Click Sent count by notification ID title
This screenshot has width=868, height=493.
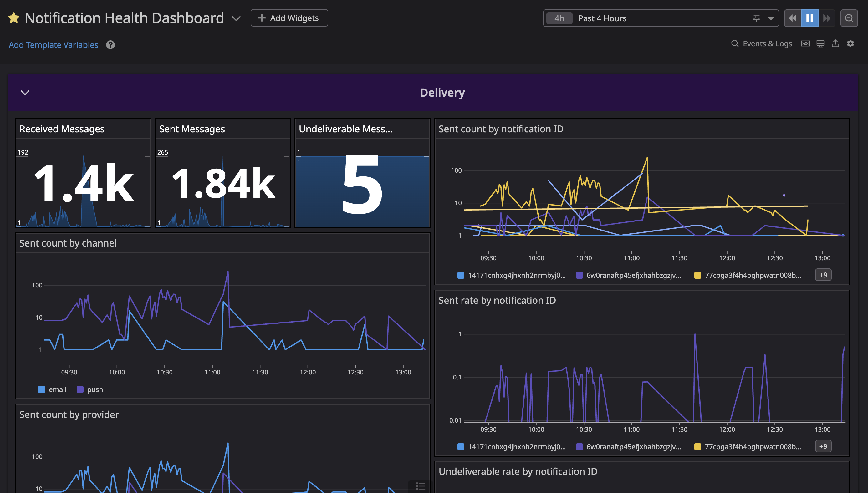click(501, 129)
